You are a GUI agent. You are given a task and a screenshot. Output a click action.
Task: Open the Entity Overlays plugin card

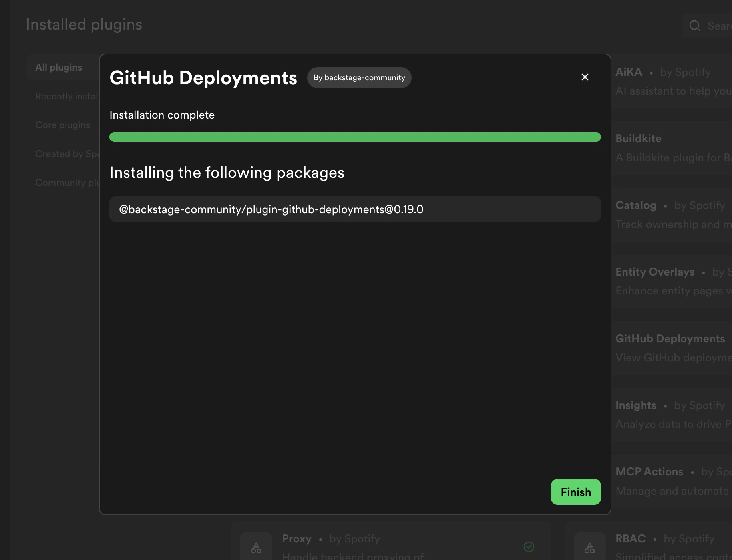point(672,281)
